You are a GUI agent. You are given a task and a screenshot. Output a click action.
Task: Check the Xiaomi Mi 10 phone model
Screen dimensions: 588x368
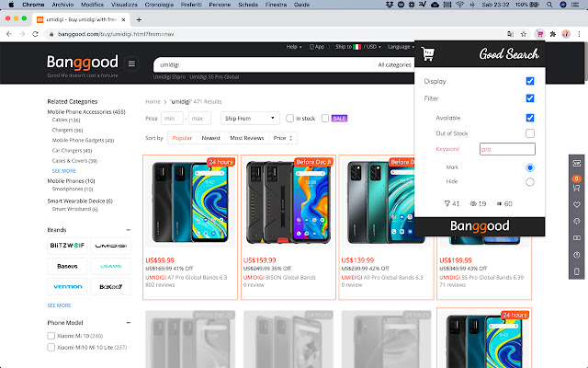pos(51,336)
